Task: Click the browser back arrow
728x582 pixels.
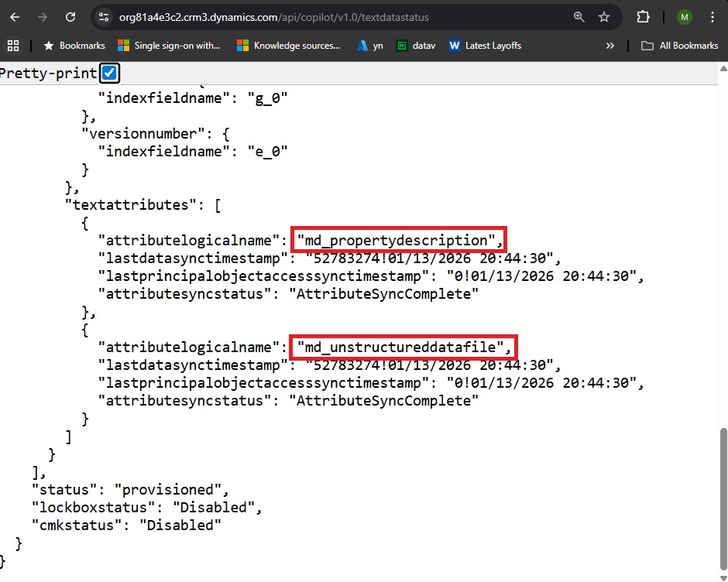Action: [15, 17]
